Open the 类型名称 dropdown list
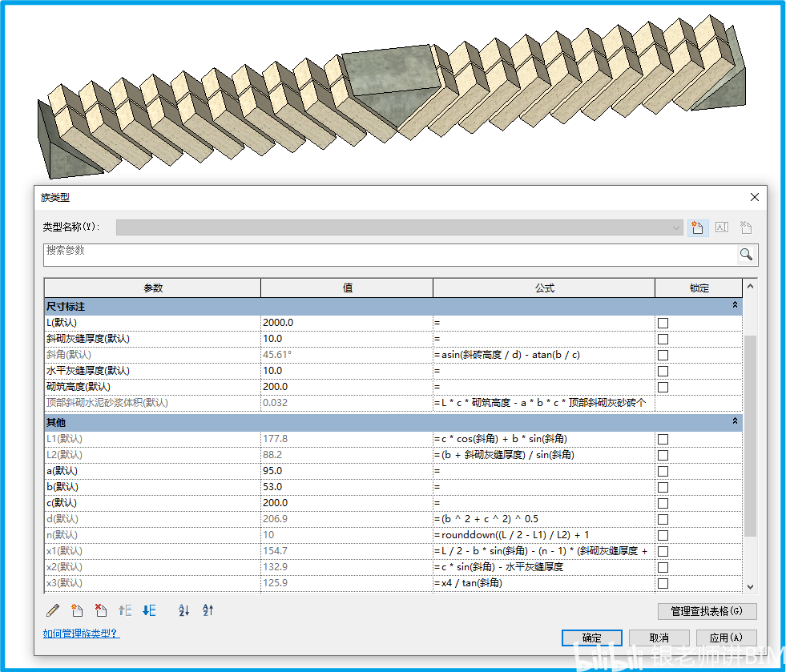 (x=676, y=227)
